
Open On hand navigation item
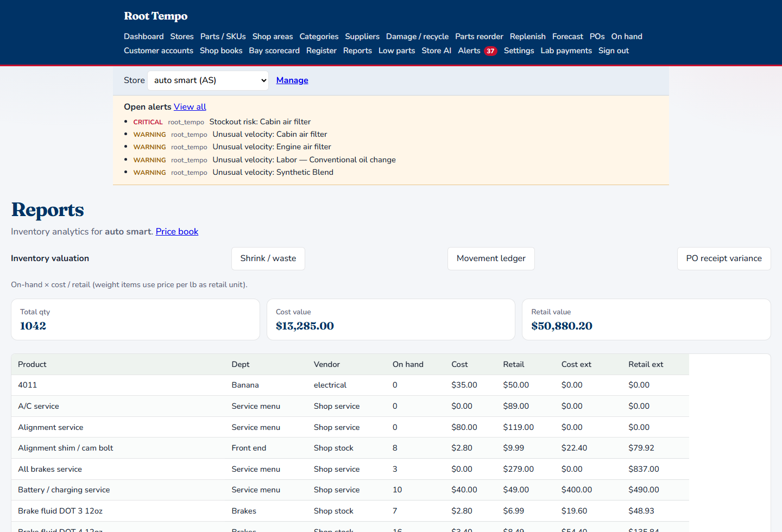pyautogui.click(x=627, y=36)
